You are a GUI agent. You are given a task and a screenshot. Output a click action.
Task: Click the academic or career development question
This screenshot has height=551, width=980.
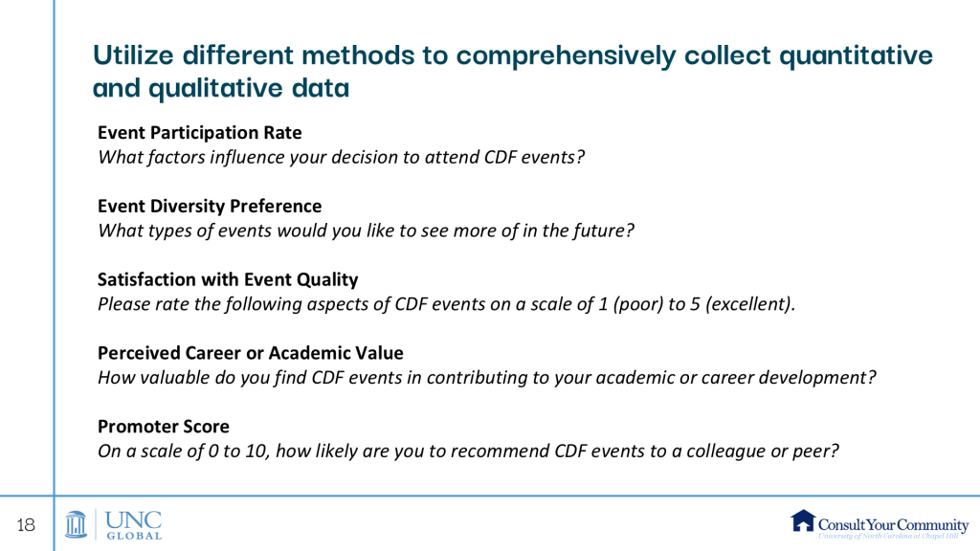point(487,377)
